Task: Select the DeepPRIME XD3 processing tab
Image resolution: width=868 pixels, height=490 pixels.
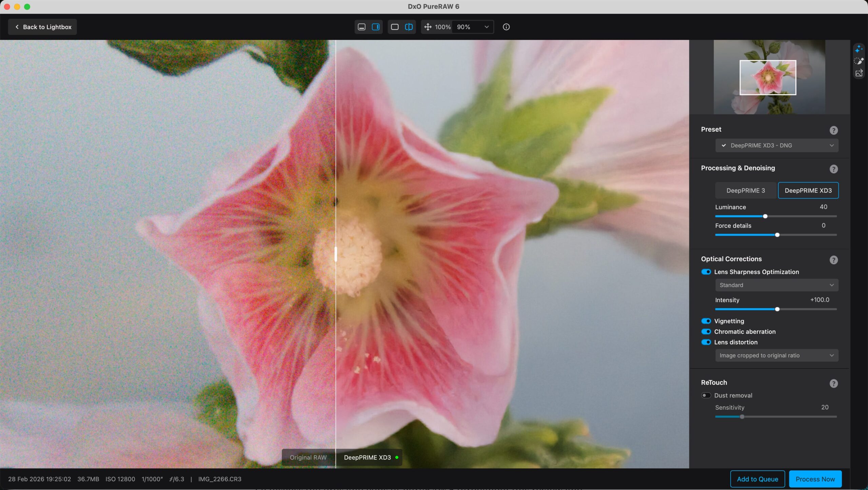Action: coord(808,190)
